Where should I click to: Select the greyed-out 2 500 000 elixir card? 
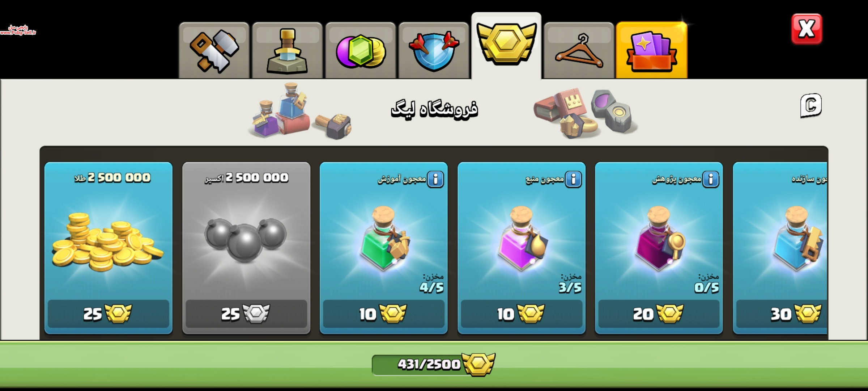[246, 248]
